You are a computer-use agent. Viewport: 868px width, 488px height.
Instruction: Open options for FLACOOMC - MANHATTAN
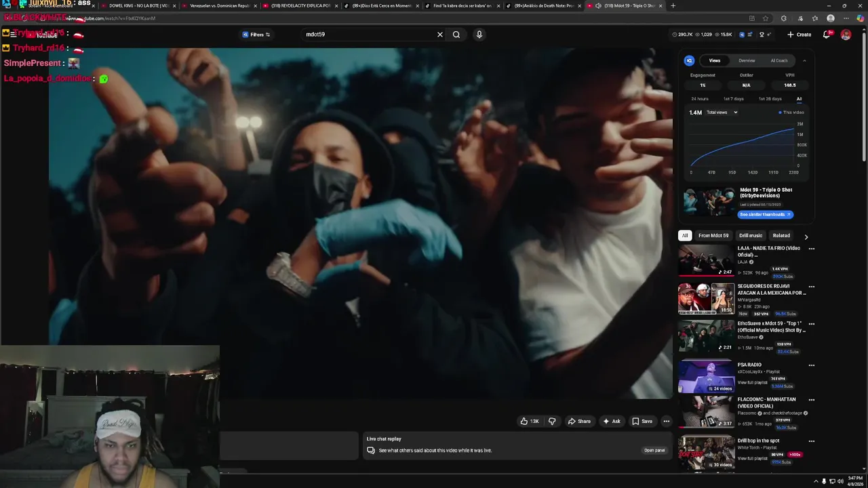coord(811,400)
